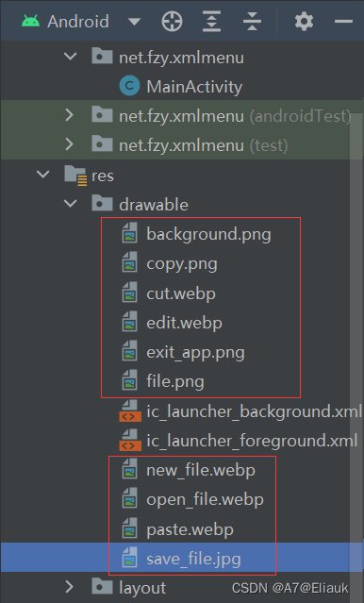Viewport: 364px width, 603px height.
Task: Select the net.fzy.xmlmenu (test) row
Action: click(x=182, y=144)
